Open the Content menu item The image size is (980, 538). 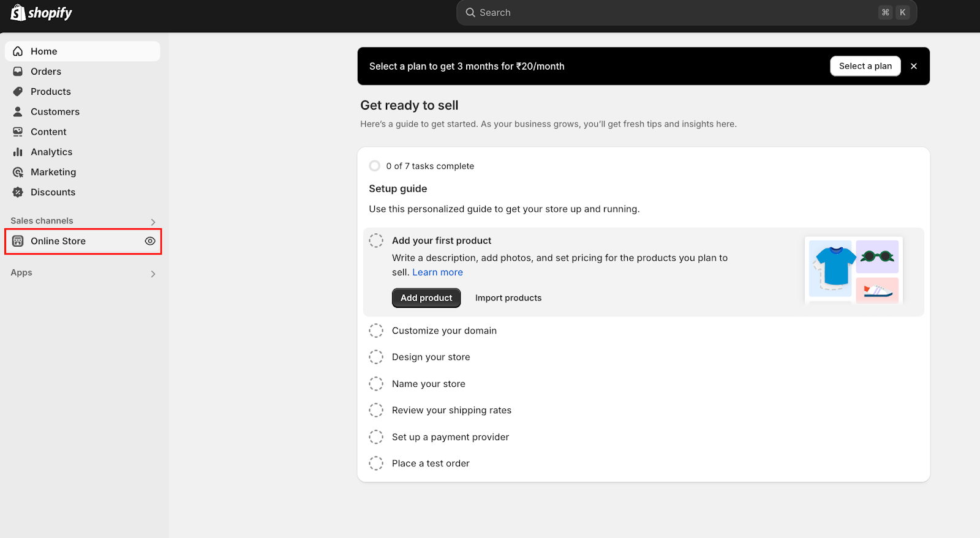(48, 132)
